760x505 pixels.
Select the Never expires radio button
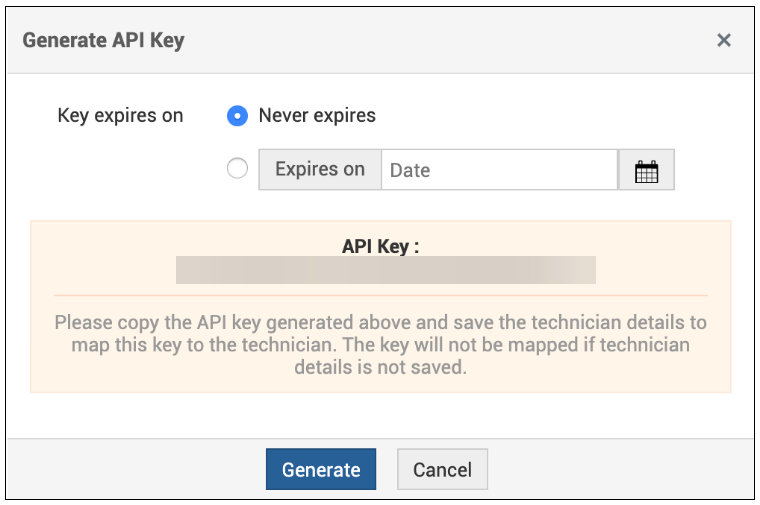[237, 116]
